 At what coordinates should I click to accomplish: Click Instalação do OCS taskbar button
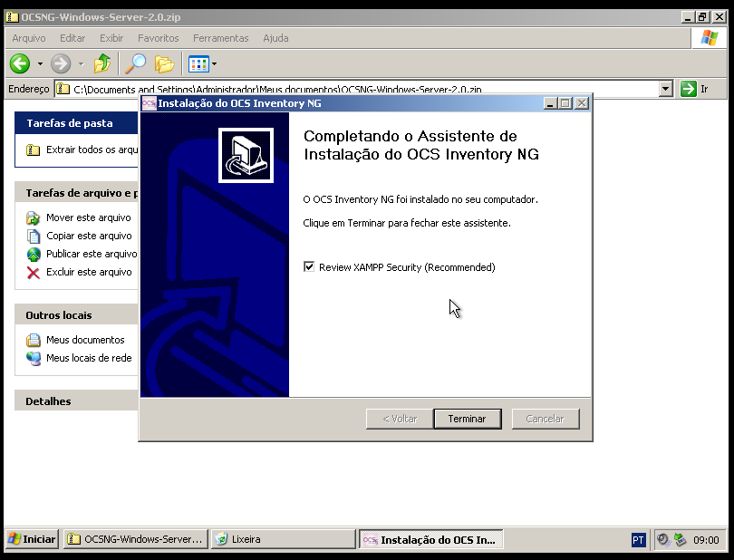click(430, 539)
